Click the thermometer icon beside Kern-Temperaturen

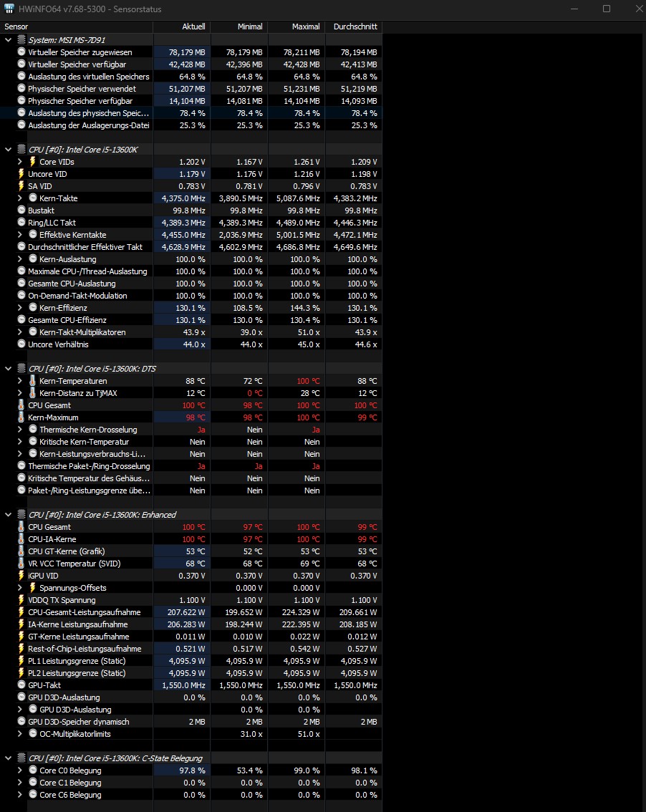[x=33, y=381]
